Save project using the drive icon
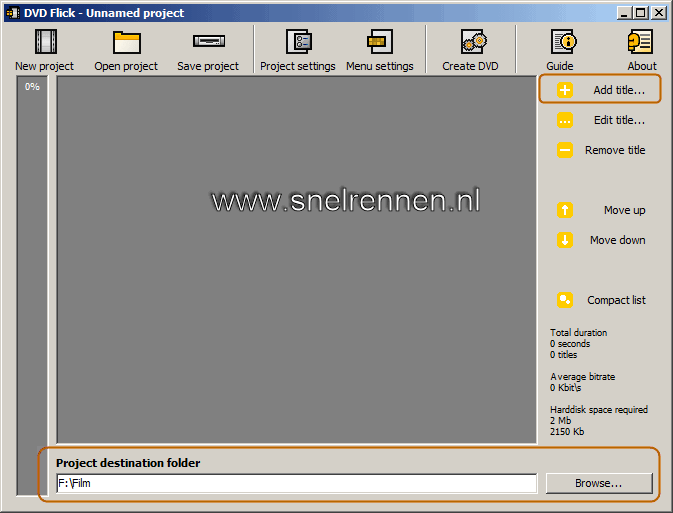The image size is (673, 513). click(208, 50)
